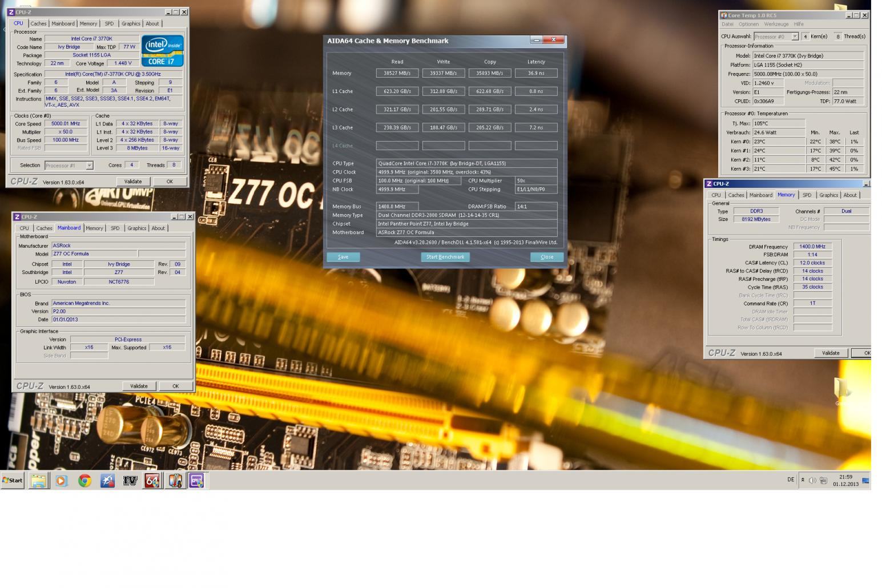Click OK in the Mainboard CPU-Z window
882x588 pixels.
coord(175,386)
